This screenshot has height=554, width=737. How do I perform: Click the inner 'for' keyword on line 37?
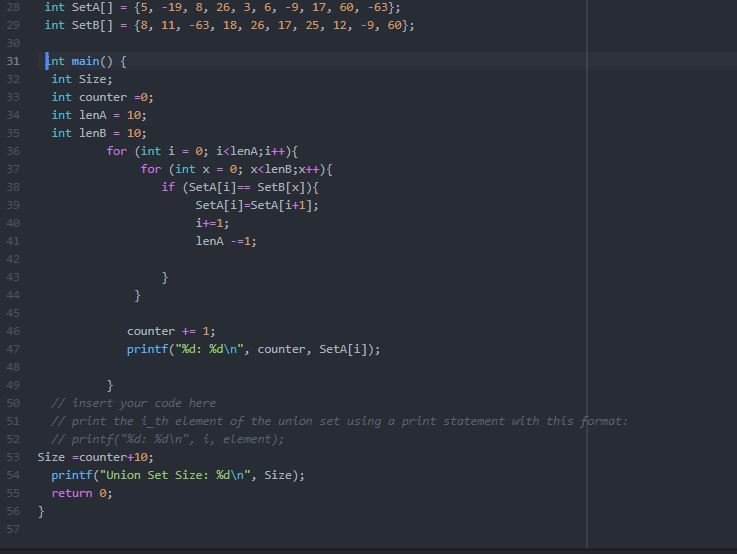pyautogui.click(x=151, y=169)
